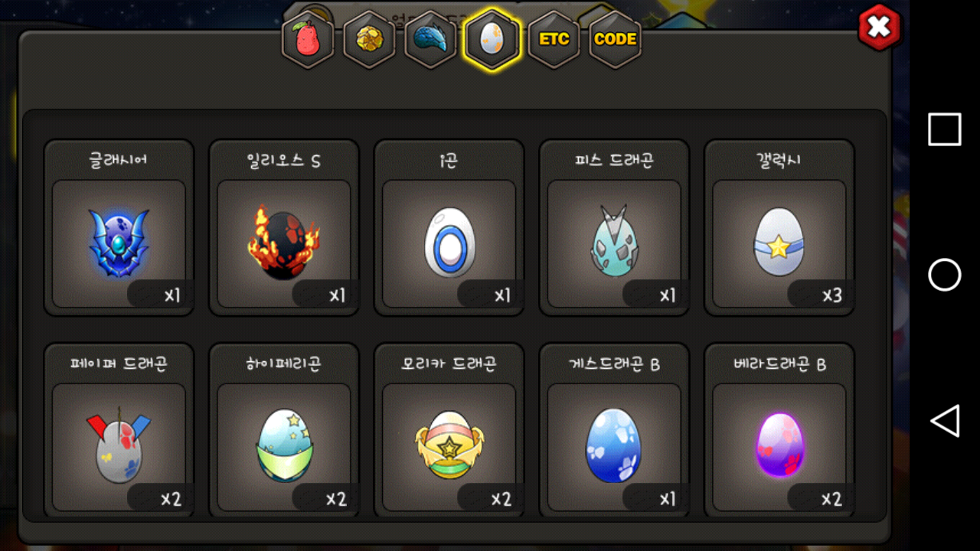Select the flaming black 일리오스 S egg
The image size is (980, 551).
click(284, 227)
